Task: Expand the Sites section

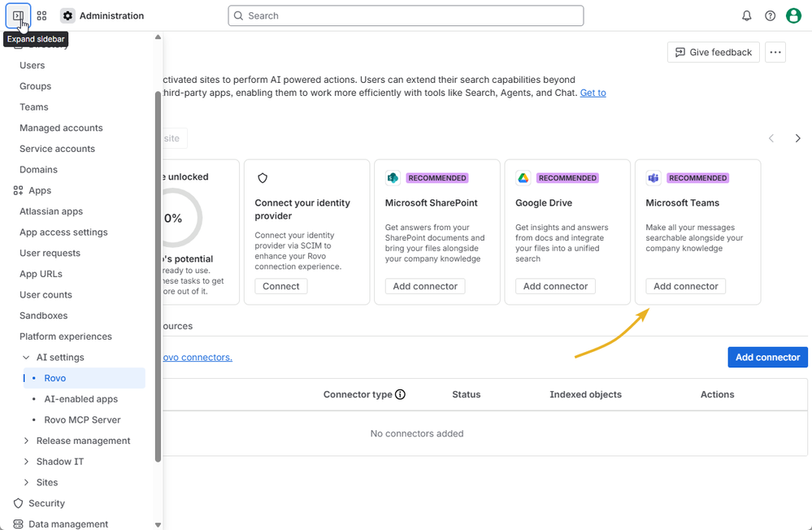Action: pos(26,483)
